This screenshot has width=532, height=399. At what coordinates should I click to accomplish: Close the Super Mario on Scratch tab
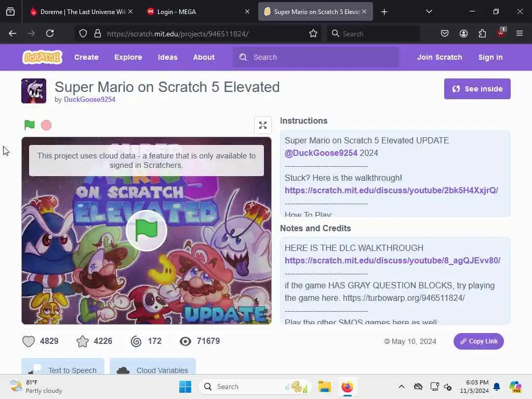364,11
